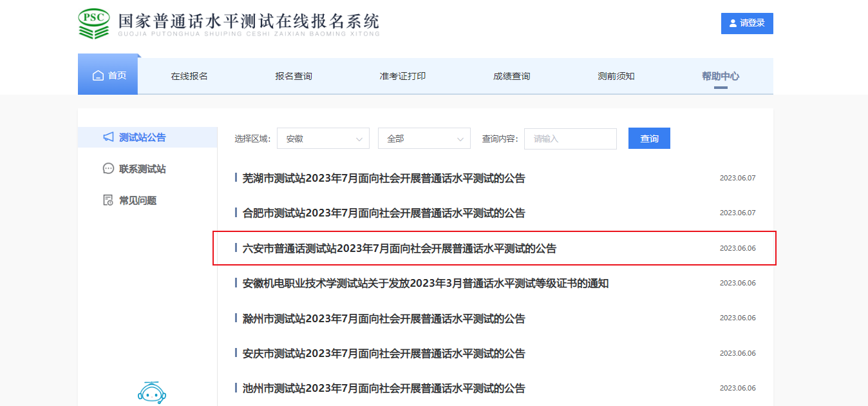This screenshot has height=406, width=868.
Task: Open the robot assistant mascot icon
Action: pyautogui.click(x=152, y=392)
